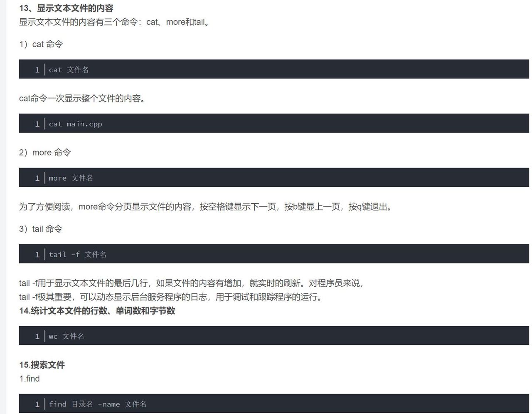
Task: Select the text 1.find below 搜索文件 heading
Action: point(30,379)
